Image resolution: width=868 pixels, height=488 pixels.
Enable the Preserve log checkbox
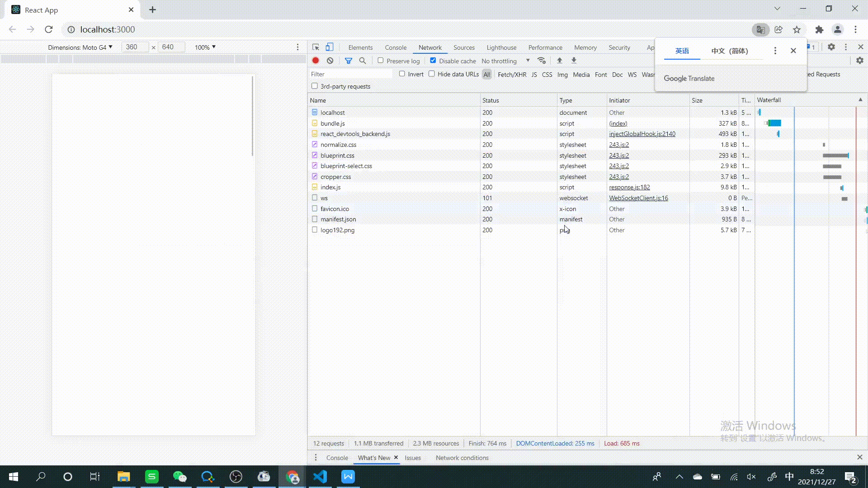point(381,61)
